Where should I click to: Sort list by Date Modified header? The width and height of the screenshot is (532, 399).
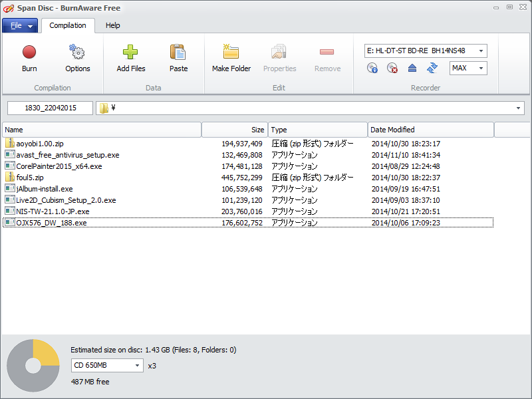pos(430,130)
